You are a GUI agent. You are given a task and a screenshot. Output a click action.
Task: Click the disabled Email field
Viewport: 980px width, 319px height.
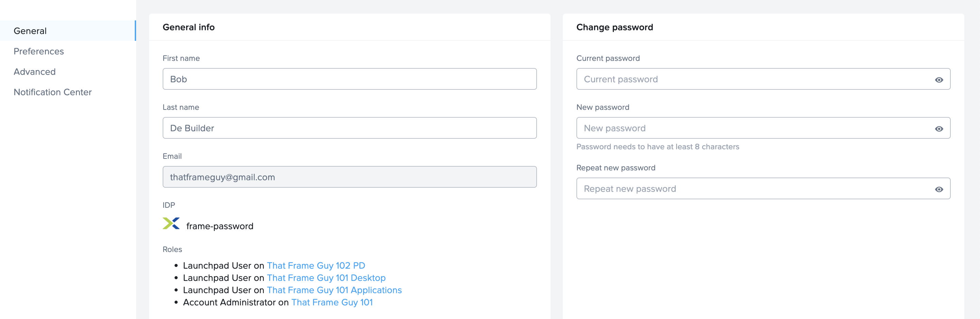point(349,177)
